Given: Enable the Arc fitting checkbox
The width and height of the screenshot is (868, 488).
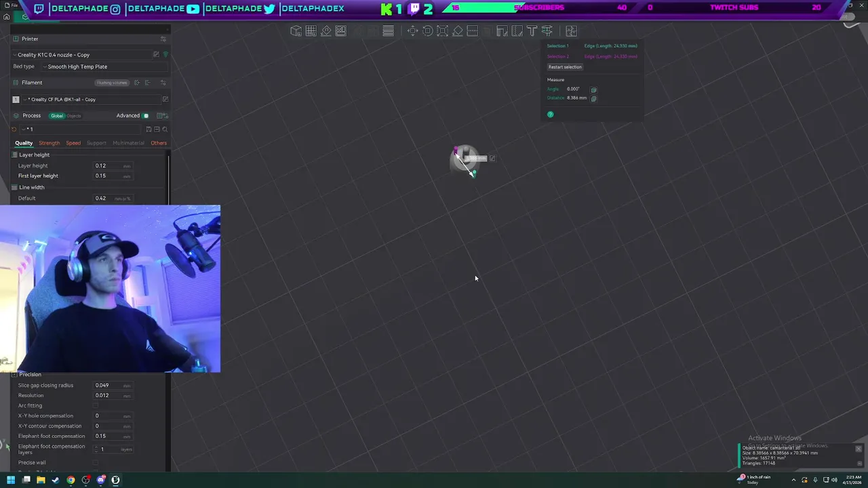Looking at the screenshot, I should 96,406.
